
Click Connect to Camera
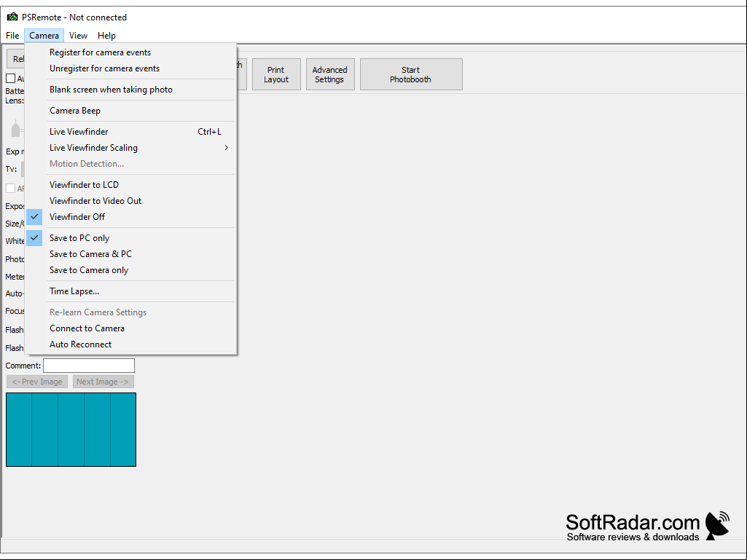131,328
